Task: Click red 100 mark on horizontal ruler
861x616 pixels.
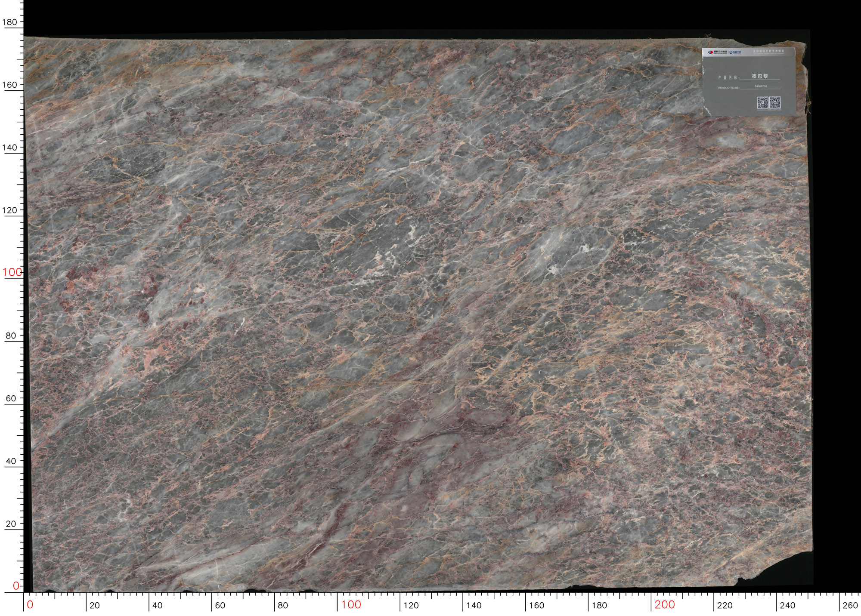Action: point(351,605)
